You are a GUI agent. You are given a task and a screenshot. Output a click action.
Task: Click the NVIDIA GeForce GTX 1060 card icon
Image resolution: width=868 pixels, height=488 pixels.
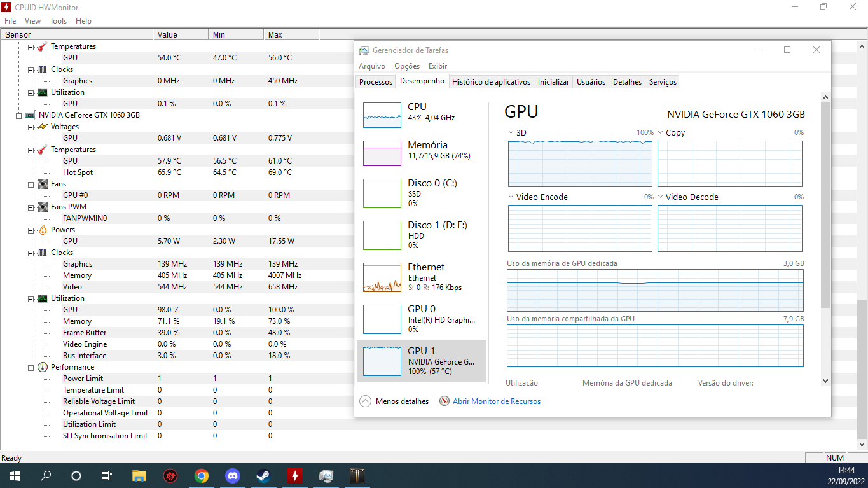(31, 115)
